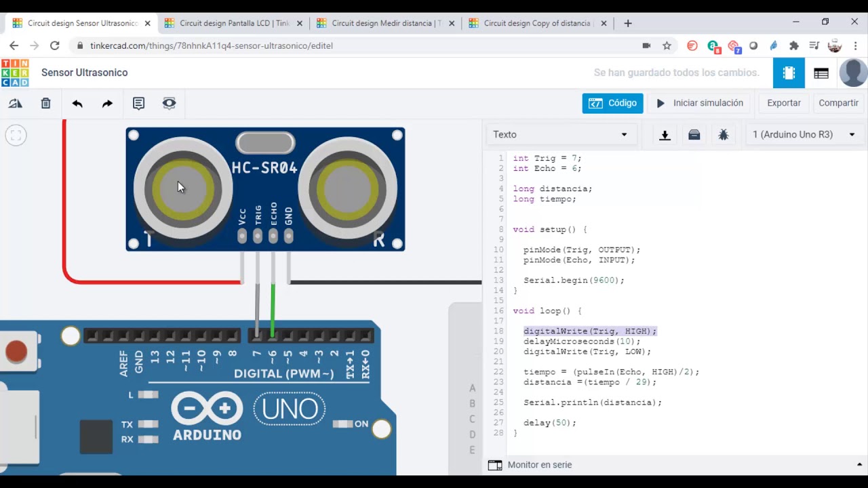Click code line 'distancia =(tiempo / 29);'
This screenshot has height=488, width=868.
[590, 382]
